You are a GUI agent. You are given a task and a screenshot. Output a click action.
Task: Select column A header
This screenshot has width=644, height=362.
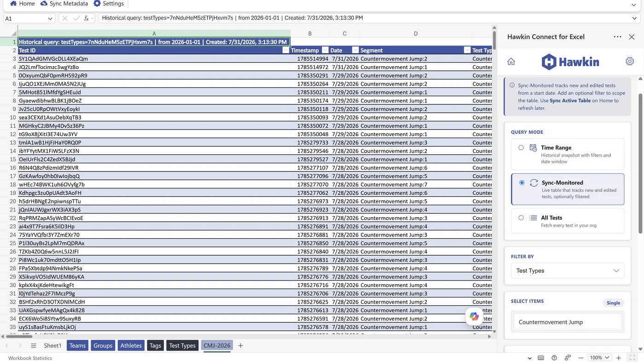click(154, 34)
